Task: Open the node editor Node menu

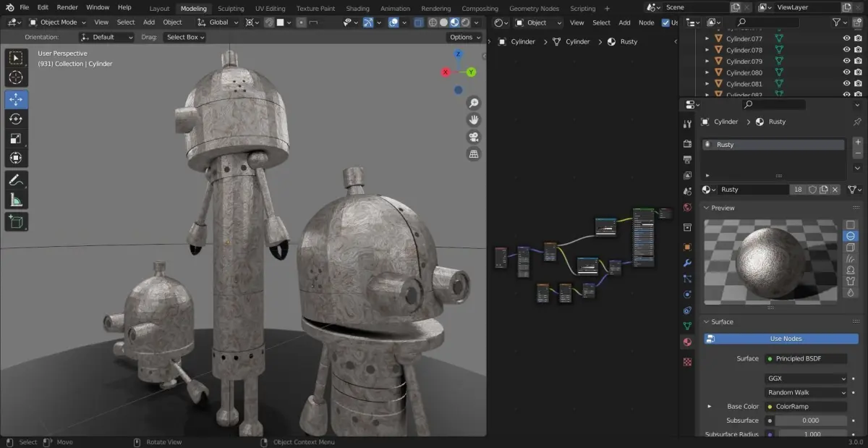Action: point(646,22)
